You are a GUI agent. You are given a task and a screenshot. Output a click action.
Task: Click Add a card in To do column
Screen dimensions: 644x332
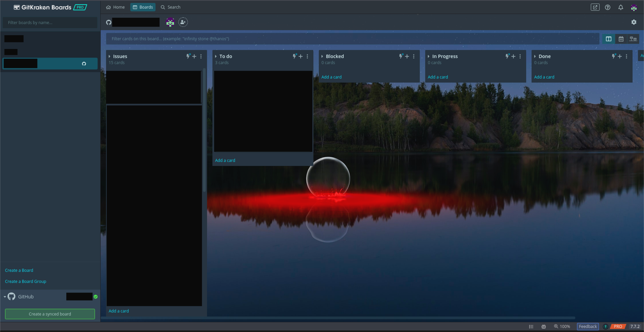pos(225,161)
